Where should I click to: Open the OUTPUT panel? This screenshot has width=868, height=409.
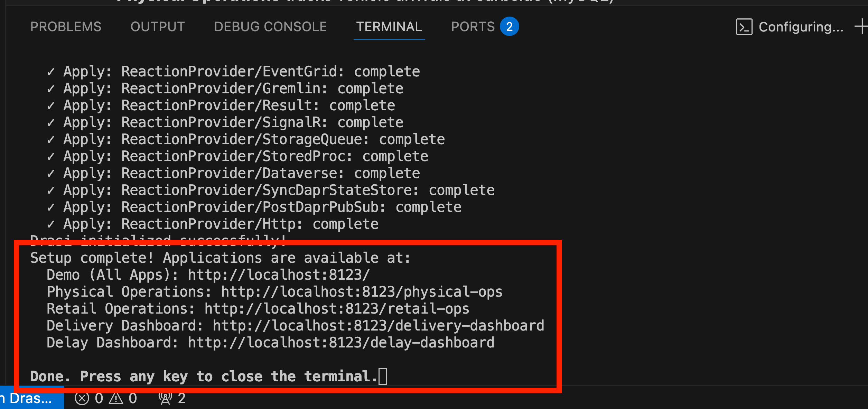[158, 27]
